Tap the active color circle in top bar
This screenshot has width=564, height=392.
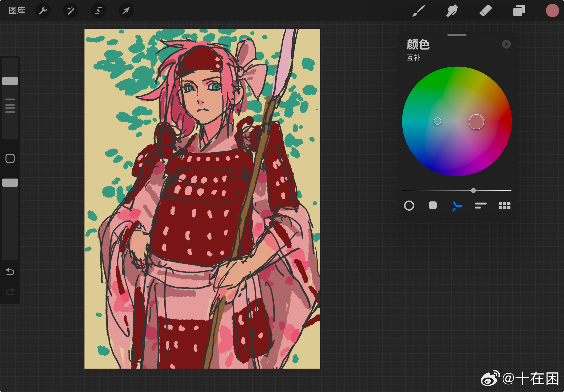[x=552, y=11]
